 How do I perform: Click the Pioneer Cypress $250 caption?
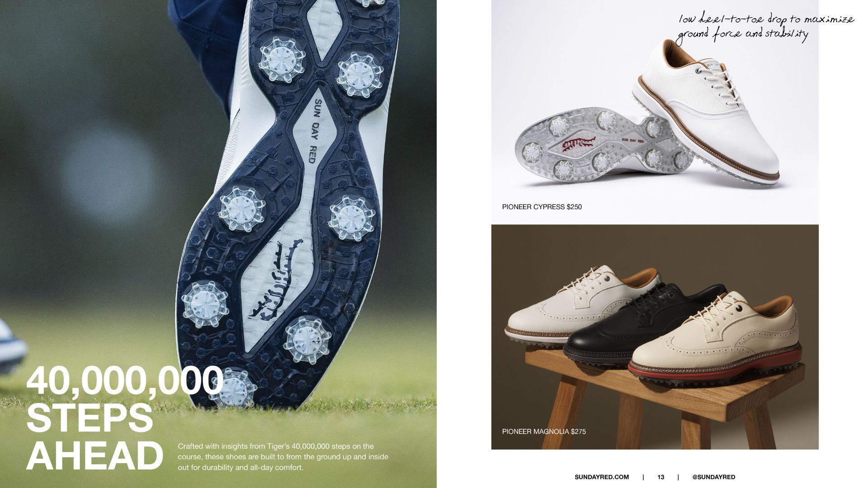542,207
